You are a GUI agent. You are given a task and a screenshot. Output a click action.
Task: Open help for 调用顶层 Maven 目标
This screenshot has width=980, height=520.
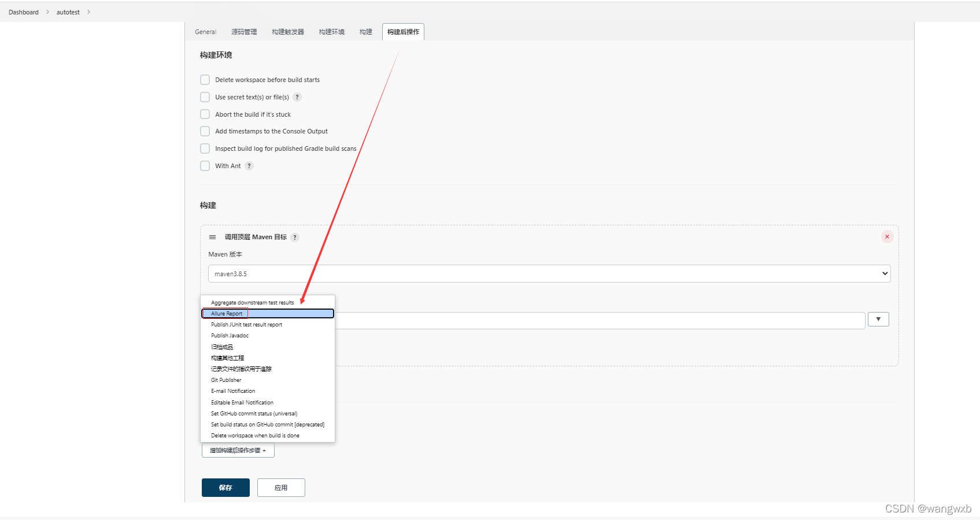point(295,237)
